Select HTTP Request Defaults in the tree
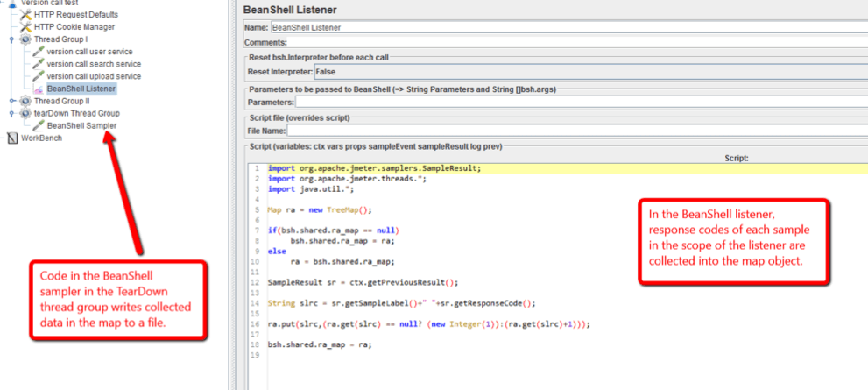The height and width of the screenshot is (390, 868). (76, 15)
